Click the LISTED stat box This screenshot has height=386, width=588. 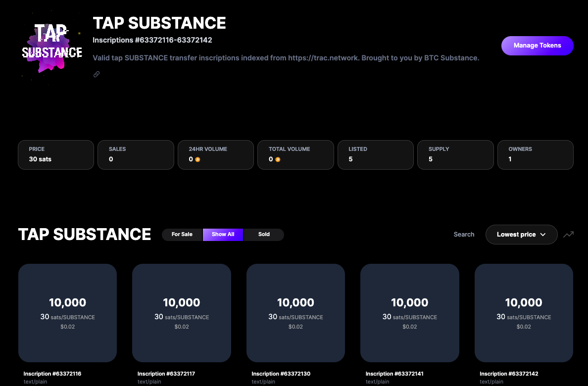point(375,155)
